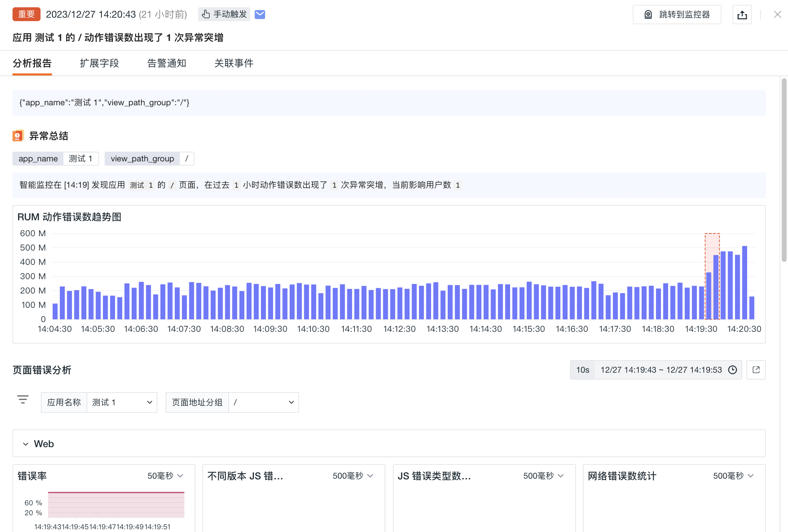This screenshot has height=532, width=788.
Task: Click the 网络错误数统计 panel title
Action: (x=622, y=476)
